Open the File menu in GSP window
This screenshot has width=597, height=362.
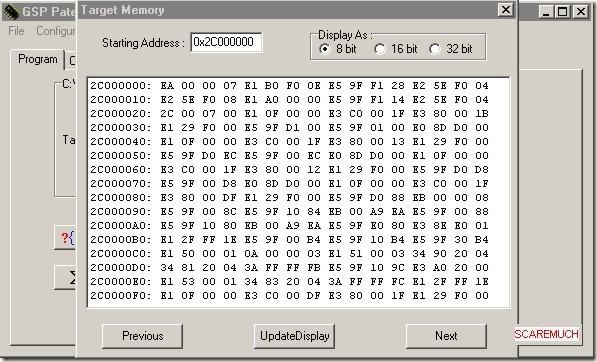tap(16, 31)
